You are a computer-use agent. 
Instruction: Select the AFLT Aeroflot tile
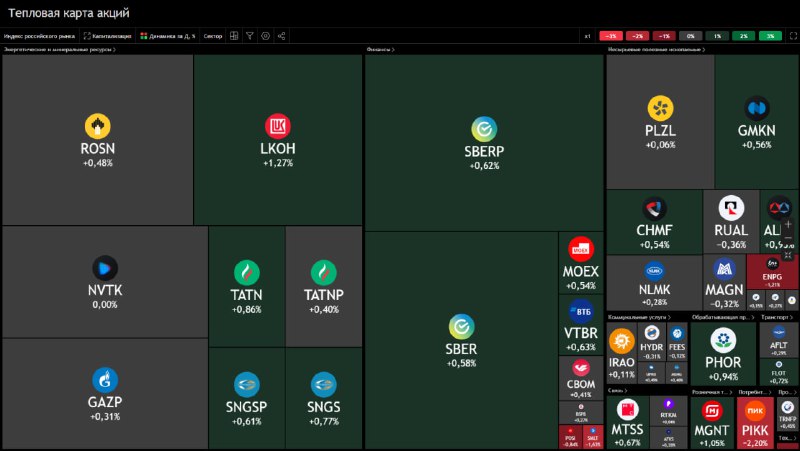point(779,340)
